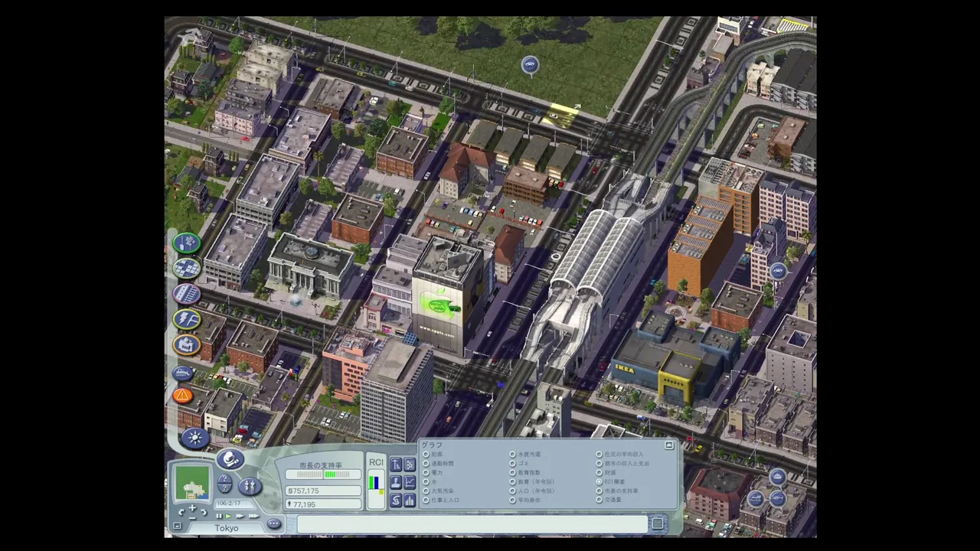The image size is (980, 551).
Task: Click the 106/2/17 date display
Action: [234, 504]
